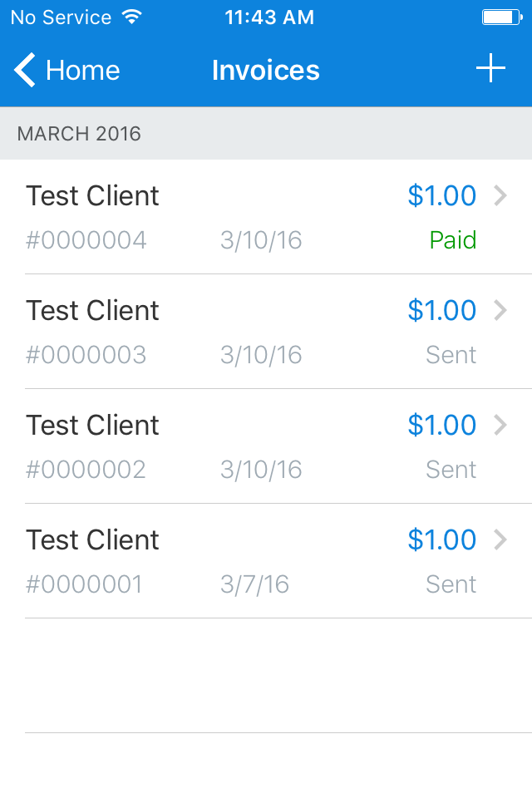Tap the chevron for invoice #0000002
532x798 pixels.
click(x=502, y=426)
